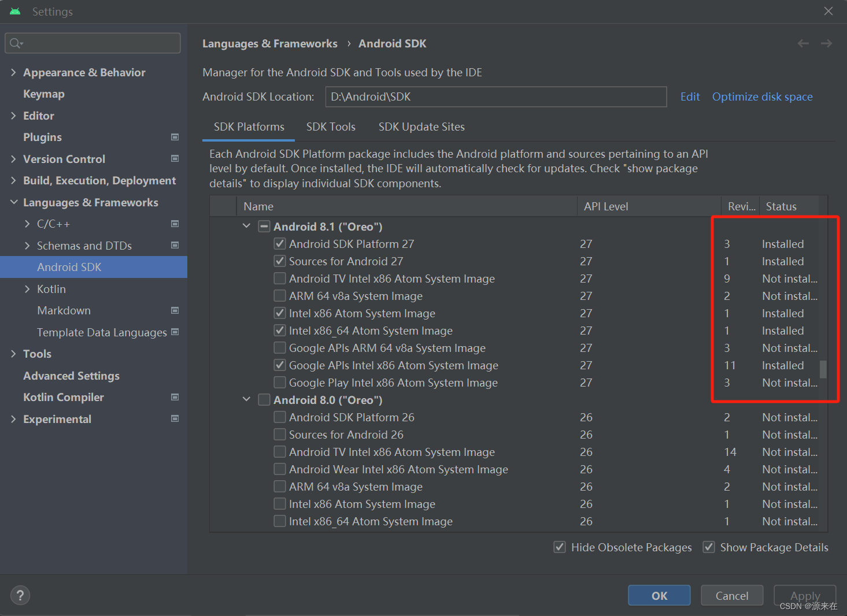Screen dimensions: 847x616
Task: Select Keymap settings page
Action: tap(44, 94)
